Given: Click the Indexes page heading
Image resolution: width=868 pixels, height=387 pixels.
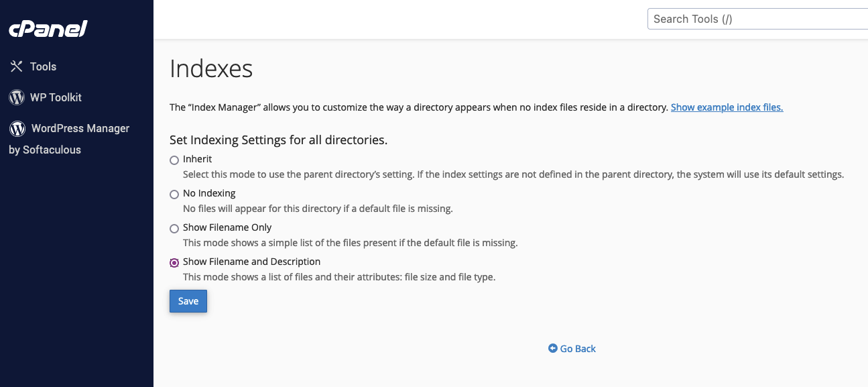Looking at the screenshot, I should (x=211, y=68).
